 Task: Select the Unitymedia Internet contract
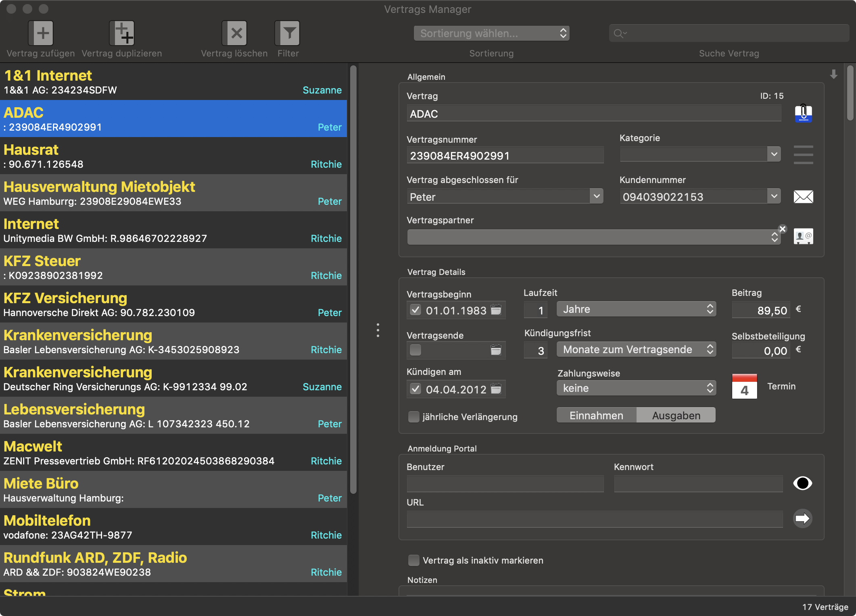point(173,230)
